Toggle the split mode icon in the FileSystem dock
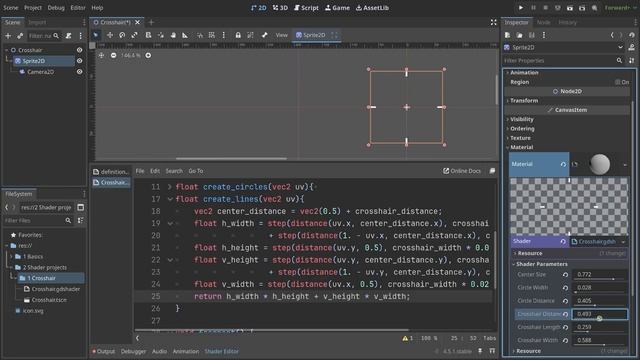 point(81,207)
